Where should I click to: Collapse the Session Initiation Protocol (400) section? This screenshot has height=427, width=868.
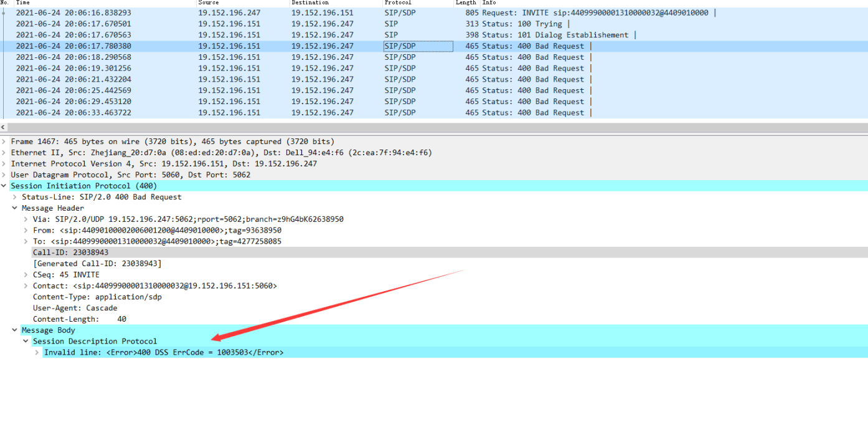4,186
